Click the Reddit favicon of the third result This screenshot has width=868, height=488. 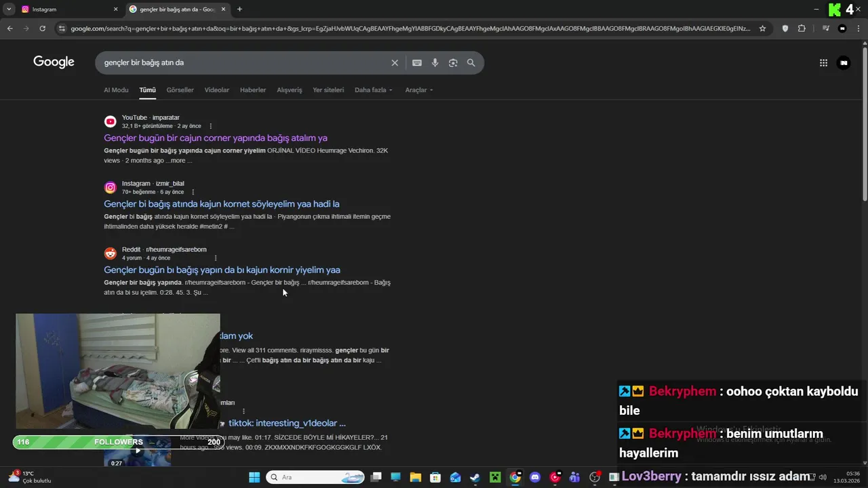(x=111, y=253)
